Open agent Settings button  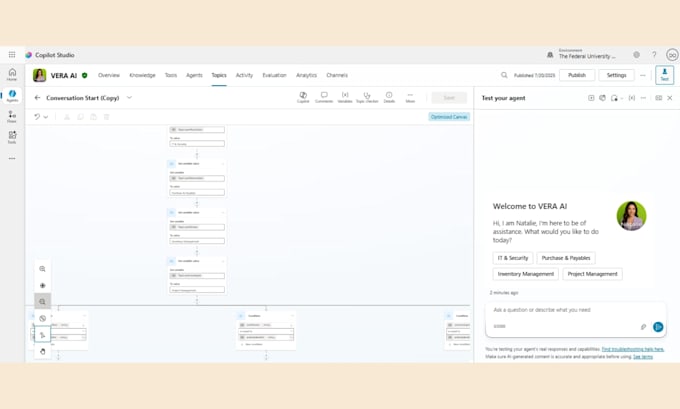616,75
